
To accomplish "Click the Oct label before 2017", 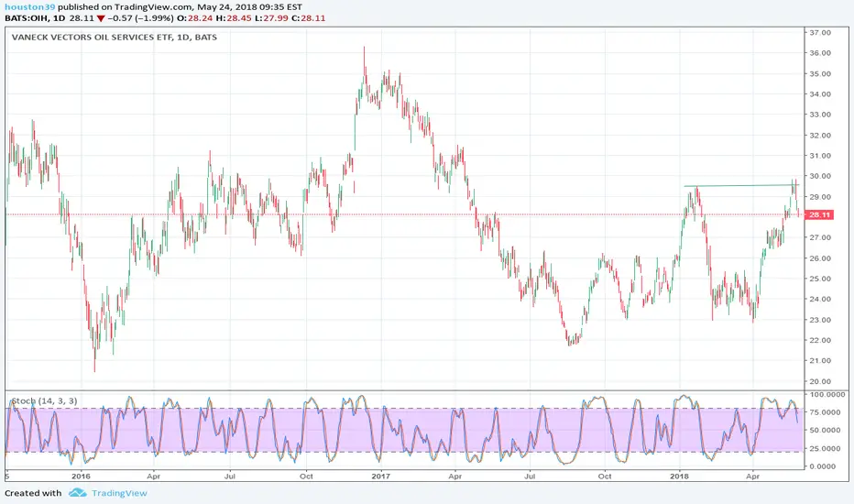I will 306,477.
